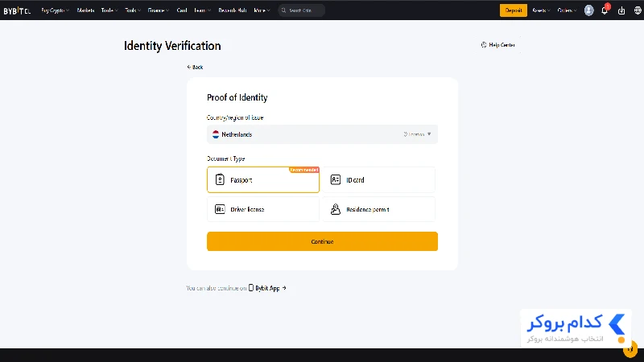This screenshot has height=362, width=644.
Task: Click the Continue button
Action: 322,241
